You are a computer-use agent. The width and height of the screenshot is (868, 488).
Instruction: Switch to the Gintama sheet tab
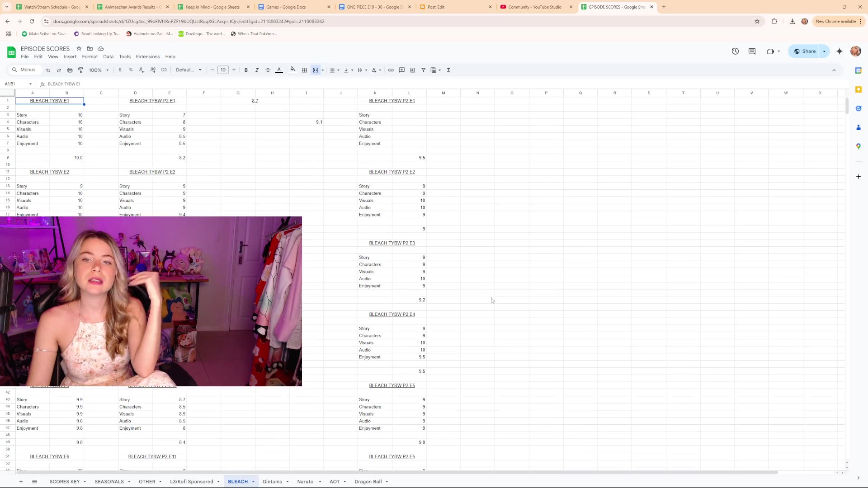(272, 482)
